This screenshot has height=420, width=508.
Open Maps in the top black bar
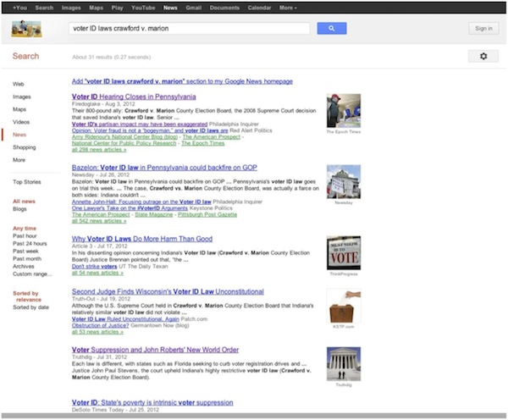(x=97, y=8)
